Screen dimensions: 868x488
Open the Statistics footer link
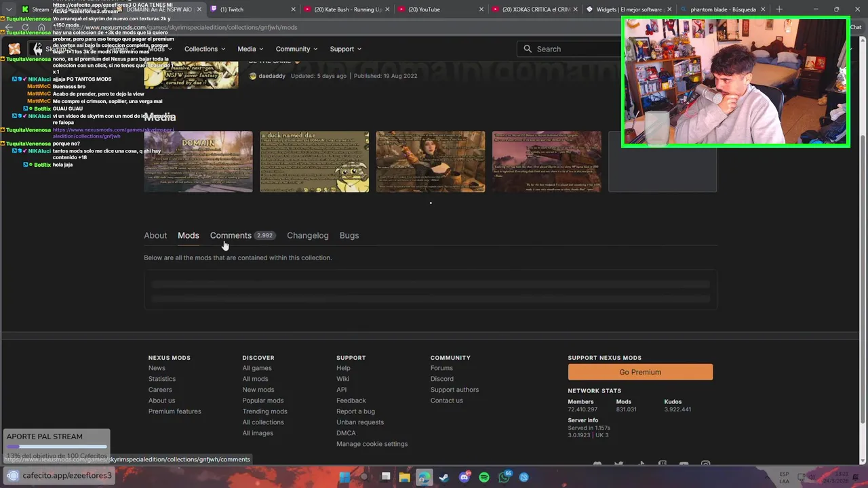162,379
